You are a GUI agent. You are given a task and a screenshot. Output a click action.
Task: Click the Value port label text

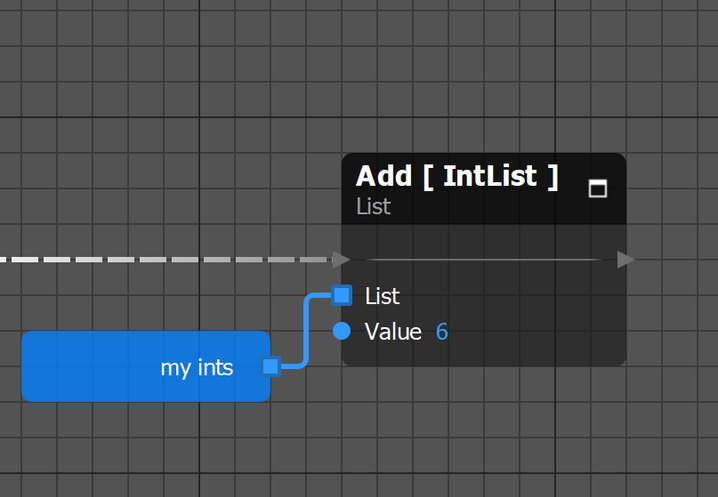coord(393,331)
